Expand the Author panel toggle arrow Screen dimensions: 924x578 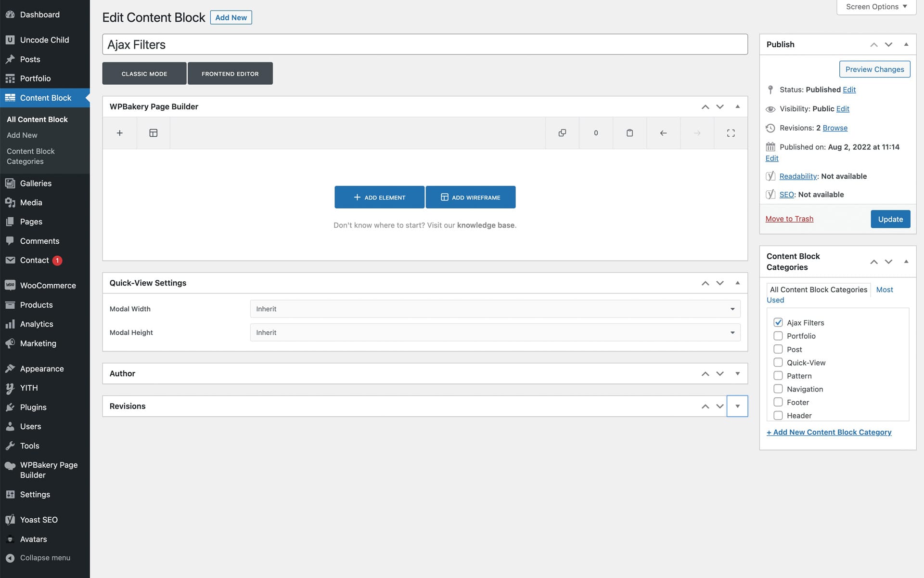pos(737,374)
